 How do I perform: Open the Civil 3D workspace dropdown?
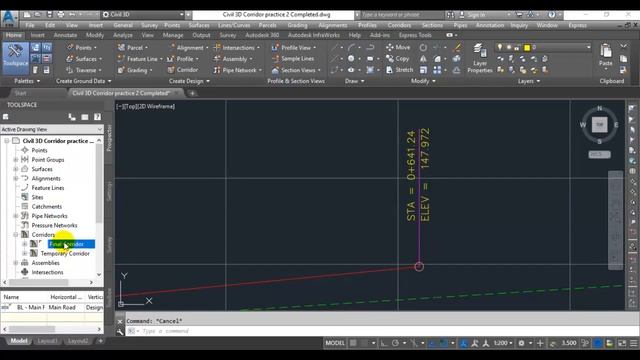point(143,14)
